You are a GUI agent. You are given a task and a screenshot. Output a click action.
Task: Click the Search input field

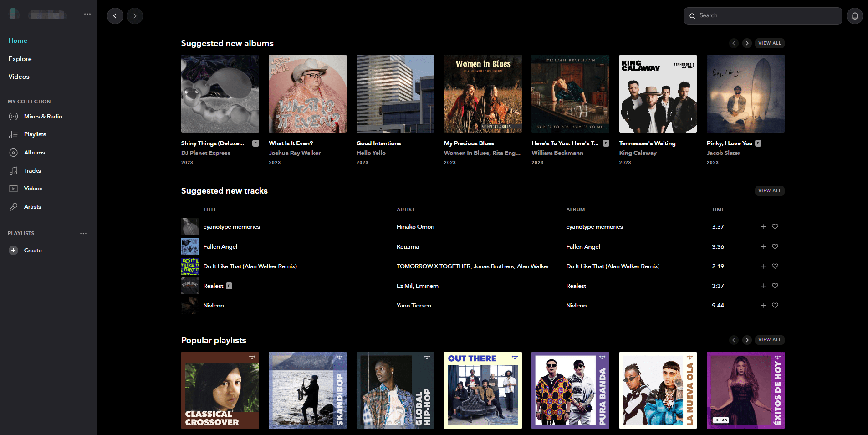[x=765, y=15]
